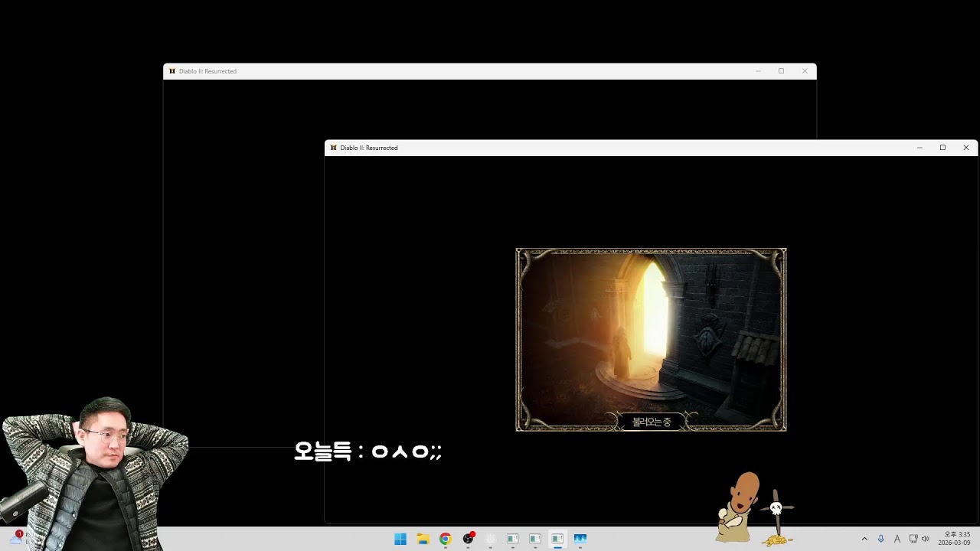Open the widgets icon with notification badge
This screenshot has height=551, width=980.
click(x=15, y=538)
